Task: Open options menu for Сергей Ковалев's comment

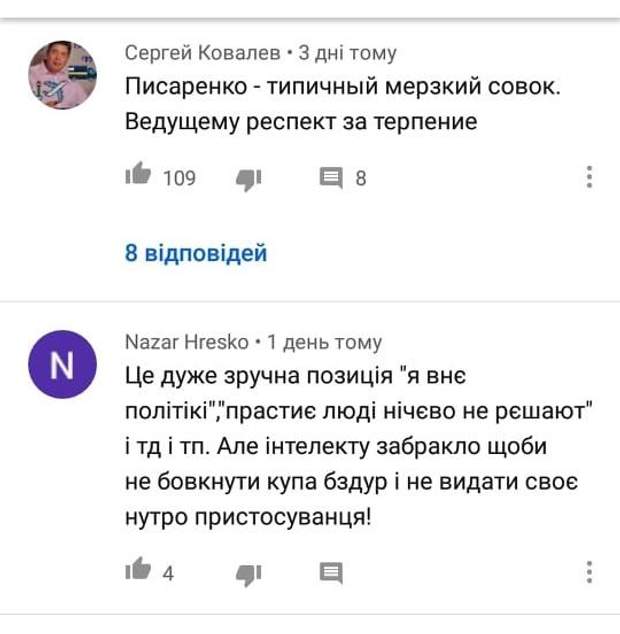Action: pyautogui.click(x=590, y=178)
